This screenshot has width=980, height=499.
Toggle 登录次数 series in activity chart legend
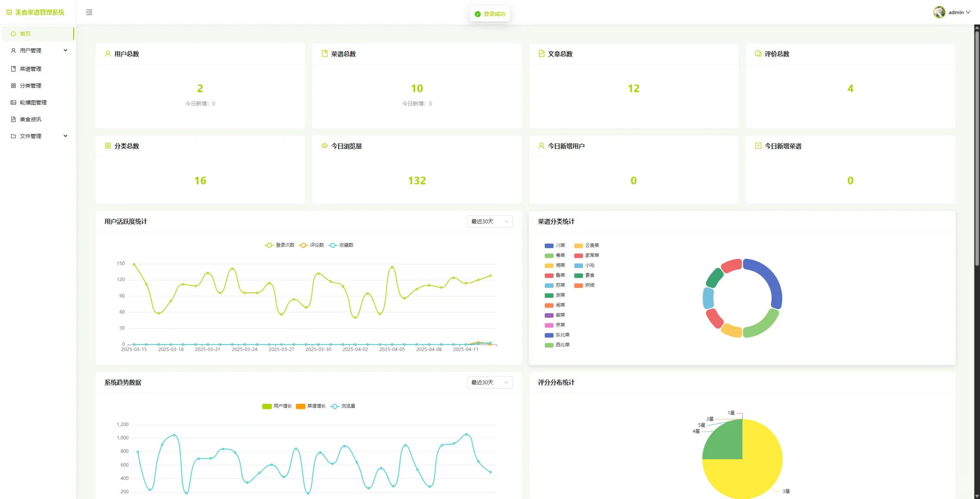(279, 245)
